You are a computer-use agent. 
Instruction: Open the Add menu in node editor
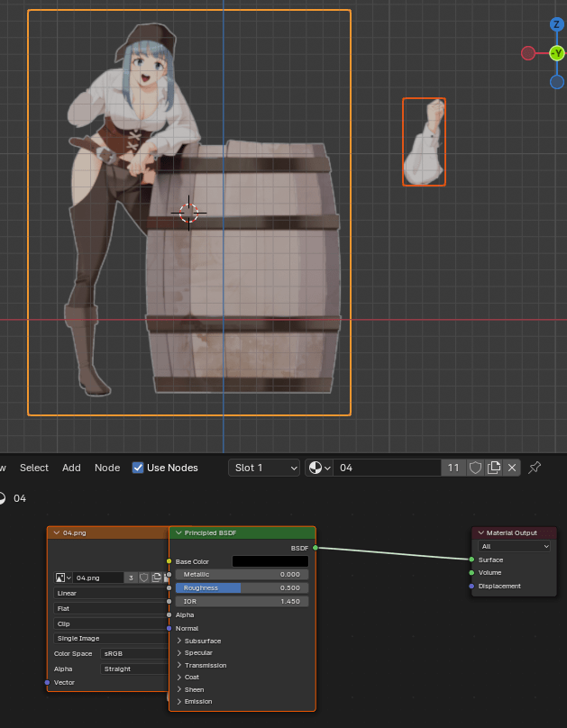[71, 468]
